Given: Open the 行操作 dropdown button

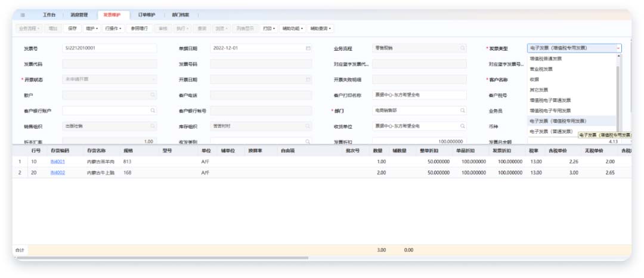Looking at the screenshot, I should pyautogui.click(x=113, y=29).
